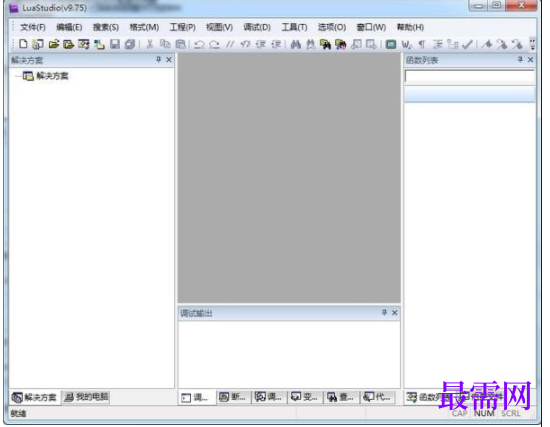Click the Cut scissors icon

click(150, 44)
